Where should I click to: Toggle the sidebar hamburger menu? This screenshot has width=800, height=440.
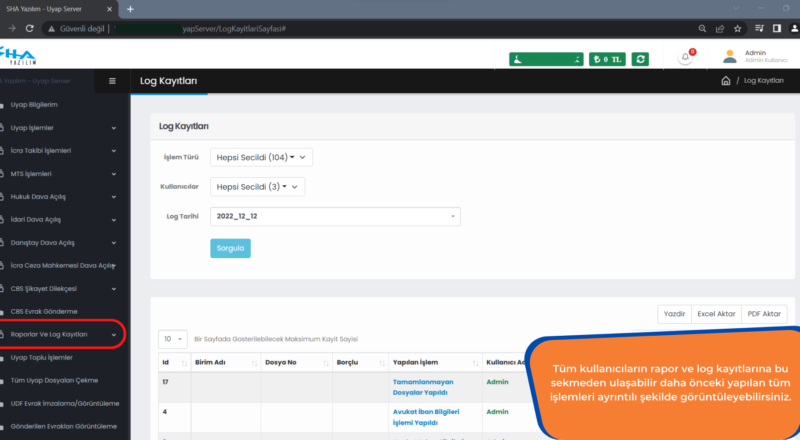point(112,81)
